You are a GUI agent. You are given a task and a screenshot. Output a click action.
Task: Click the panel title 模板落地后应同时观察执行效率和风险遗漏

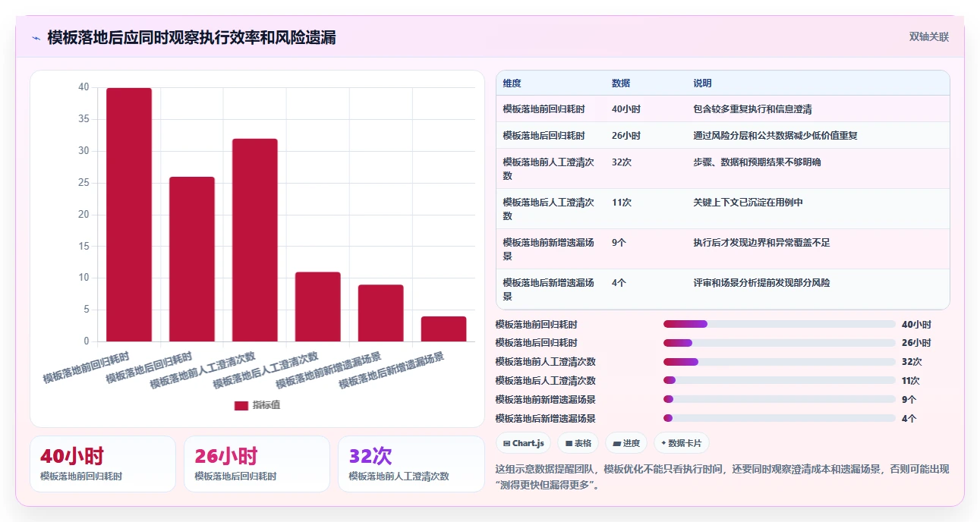click(x=191, y=37)
